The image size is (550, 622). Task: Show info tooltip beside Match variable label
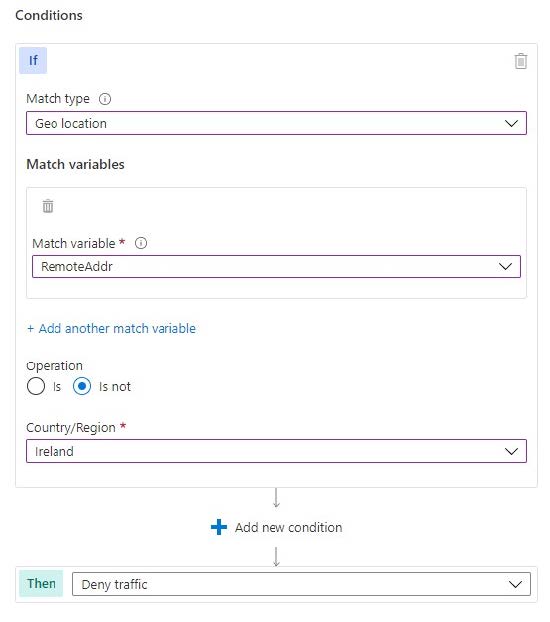(x=141, y=243)
